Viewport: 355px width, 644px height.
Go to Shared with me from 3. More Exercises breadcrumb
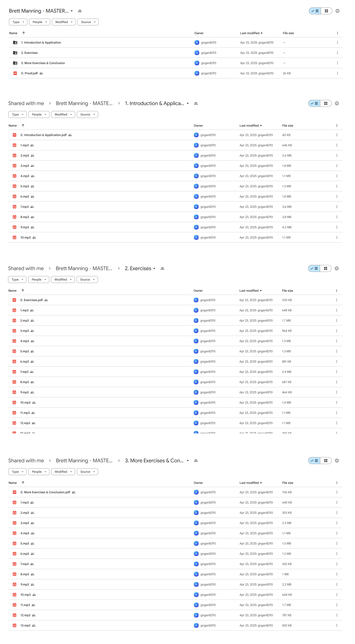point(26,461)
